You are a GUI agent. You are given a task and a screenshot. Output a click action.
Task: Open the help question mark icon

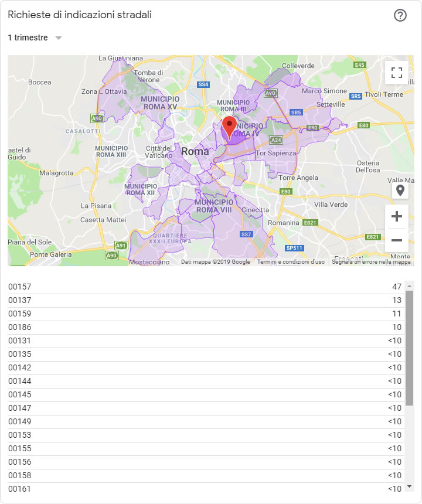pos(400,15)
